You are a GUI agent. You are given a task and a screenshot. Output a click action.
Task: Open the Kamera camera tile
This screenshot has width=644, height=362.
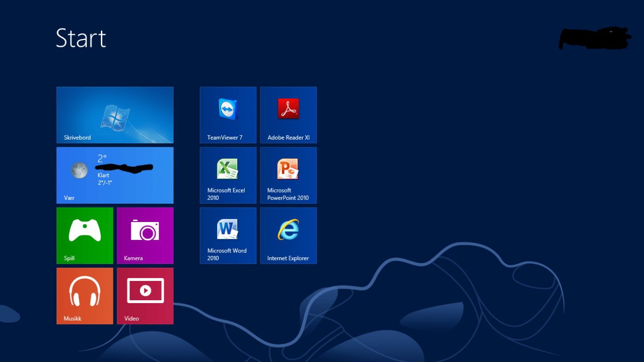[x=145, y=236]
